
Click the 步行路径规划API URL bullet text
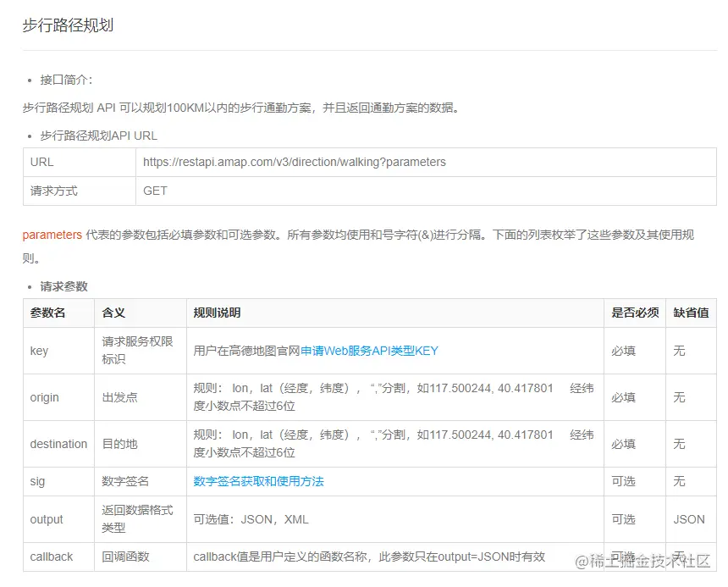pos(99,136)
